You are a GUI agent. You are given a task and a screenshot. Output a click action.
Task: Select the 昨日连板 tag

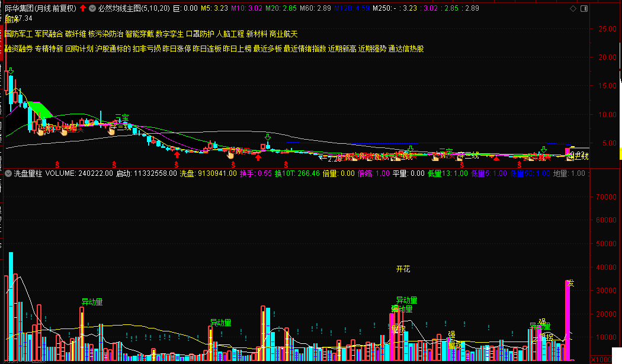point(207,49)
